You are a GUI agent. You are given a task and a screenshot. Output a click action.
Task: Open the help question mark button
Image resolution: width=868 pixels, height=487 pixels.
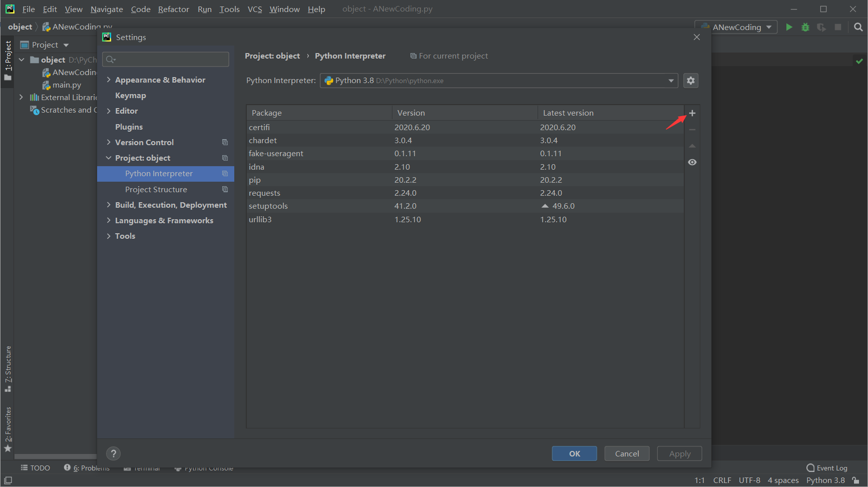click(x=114, y=453)
